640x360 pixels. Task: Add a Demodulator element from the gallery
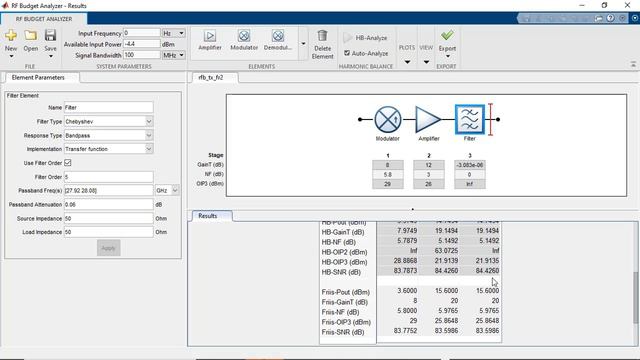coord(278,40)
